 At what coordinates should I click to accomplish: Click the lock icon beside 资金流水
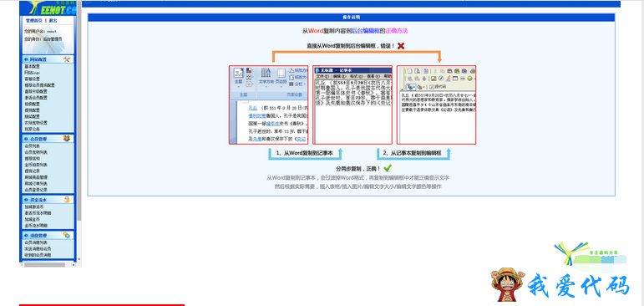coord(67,199)
